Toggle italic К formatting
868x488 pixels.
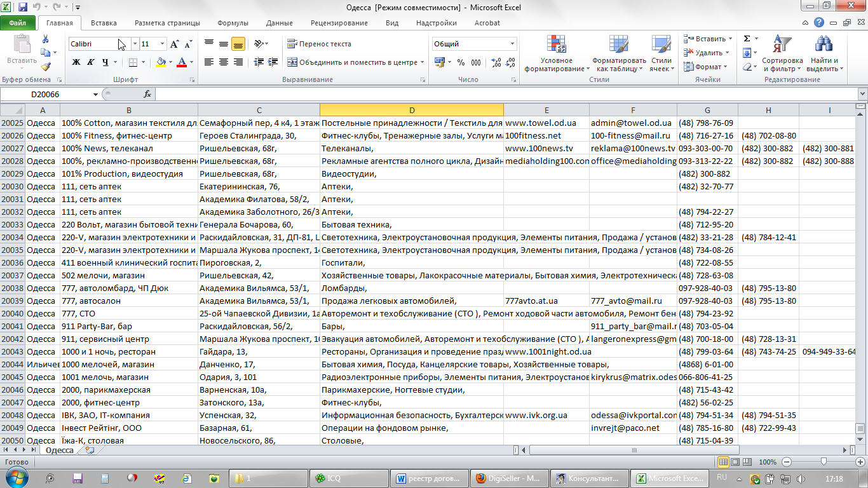[91, 62]
